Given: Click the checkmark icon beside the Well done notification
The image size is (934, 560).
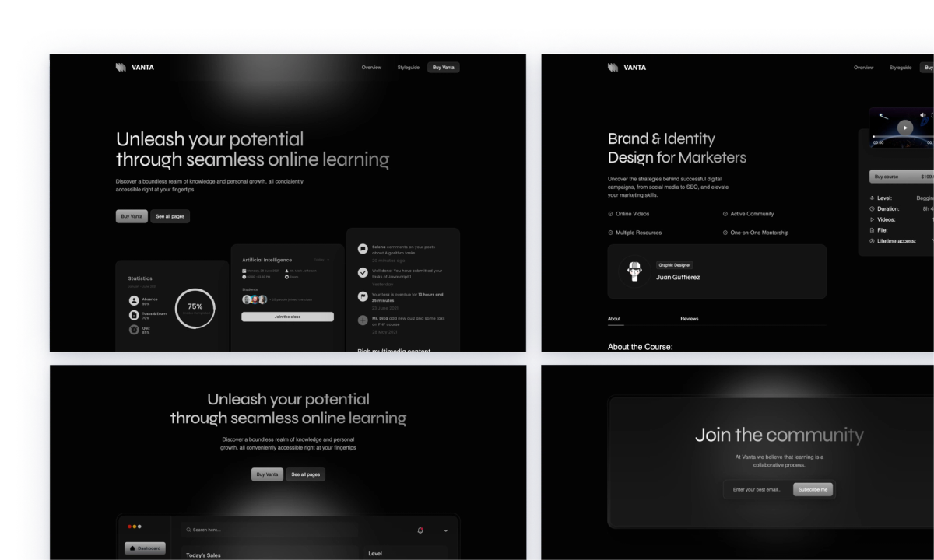Looking at the screenshot, I should (x=363, y=272).
